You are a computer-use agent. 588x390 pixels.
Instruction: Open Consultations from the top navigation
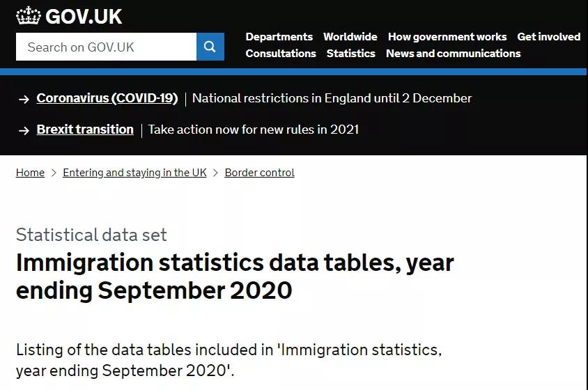[281, 54]
